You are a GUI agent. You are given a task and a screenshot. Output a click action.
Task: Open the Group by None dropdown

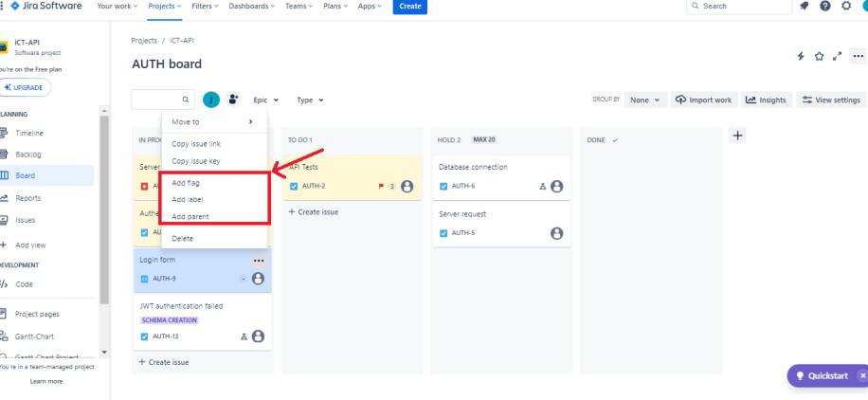pos(645,100)
